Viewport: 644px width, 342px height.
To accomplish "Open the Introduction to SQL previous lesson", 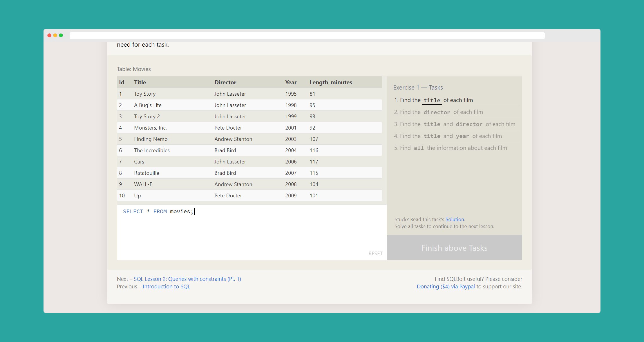I will tap(166, 286).
